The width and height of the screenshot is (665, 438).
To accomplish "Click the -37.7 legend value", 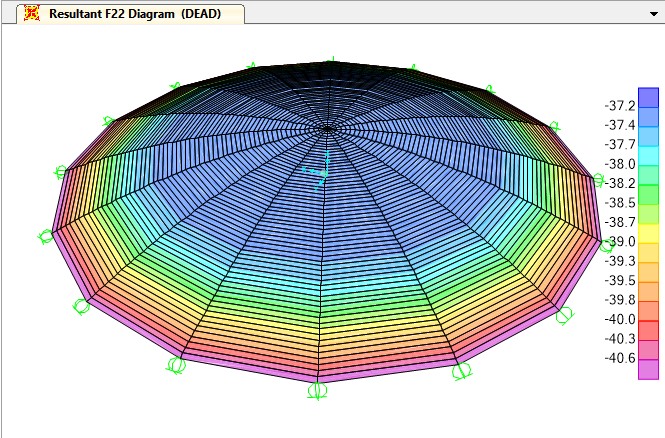I will [620, 145].
